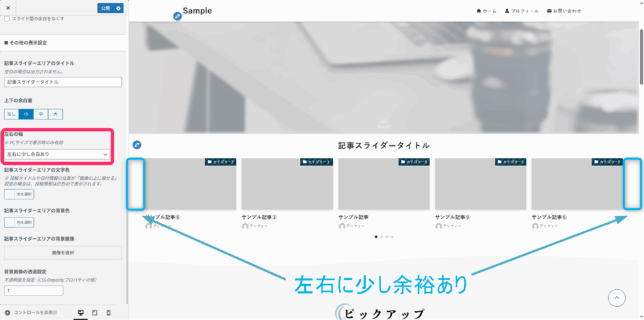Select 大 for vertical margin amount

tap(55, 114)
